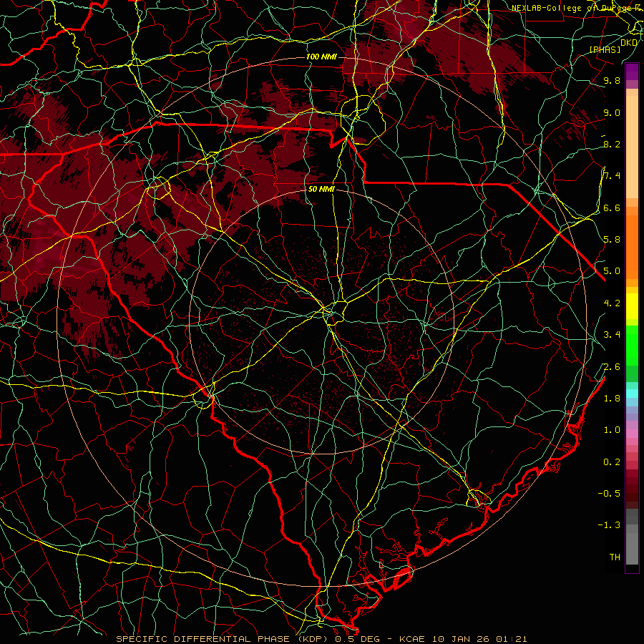
Task: Click the 7.4 scale label
Action: point(612,176)
